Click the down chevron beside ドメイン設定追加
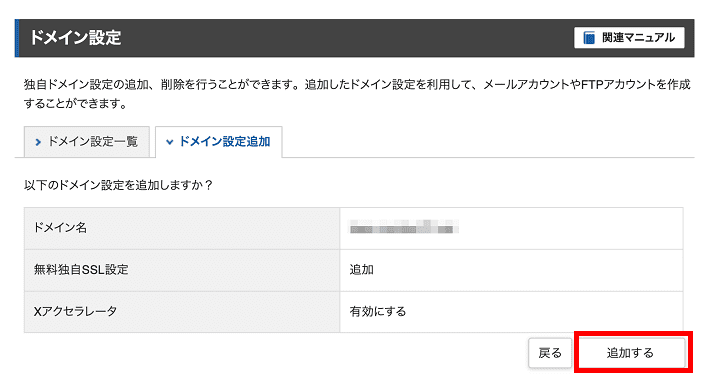This screenshot has height=381, width=710. pos(169,142)
